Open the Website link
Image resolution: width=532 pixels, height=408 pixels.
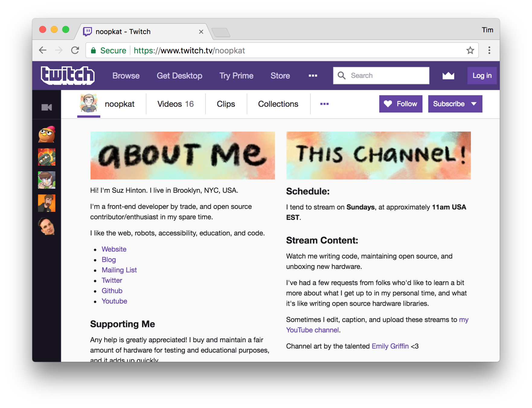click(x=114, y=249)
